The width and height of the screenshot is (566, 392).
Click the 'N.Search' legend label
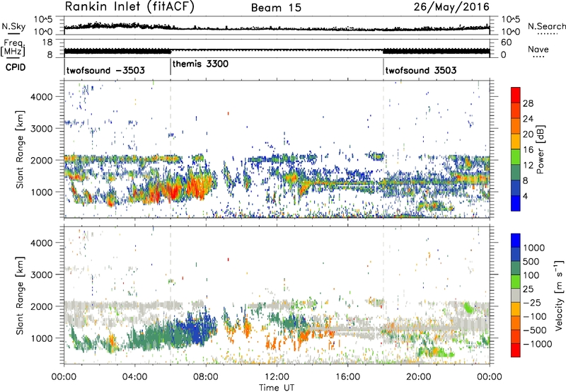click(x=546, y=26)
